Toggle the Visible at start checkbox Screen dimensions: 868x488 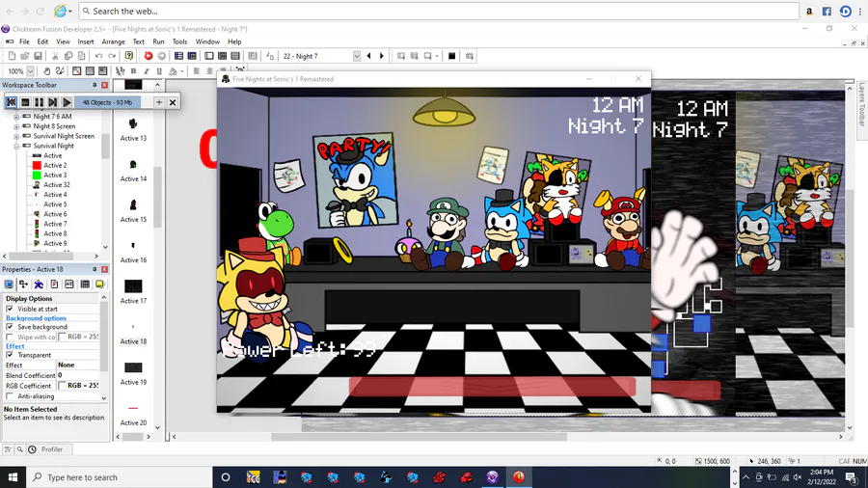(x=10, y=309)
